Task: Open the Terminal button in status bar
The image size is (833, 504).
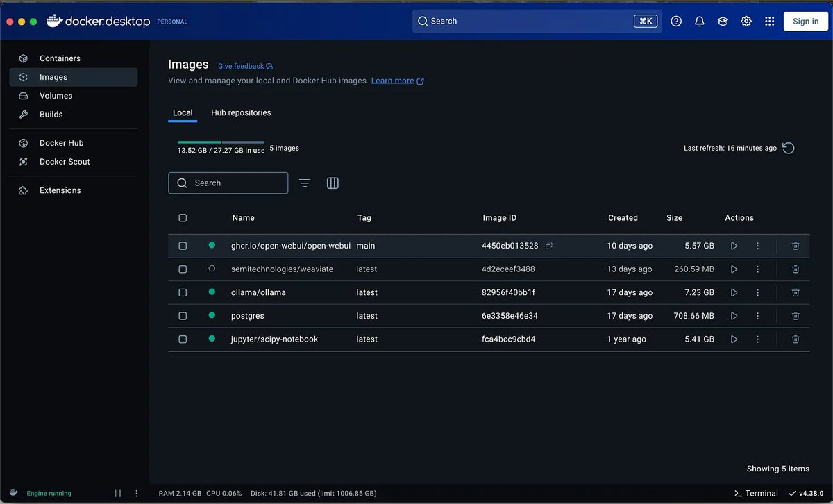Action: (756, 494)
